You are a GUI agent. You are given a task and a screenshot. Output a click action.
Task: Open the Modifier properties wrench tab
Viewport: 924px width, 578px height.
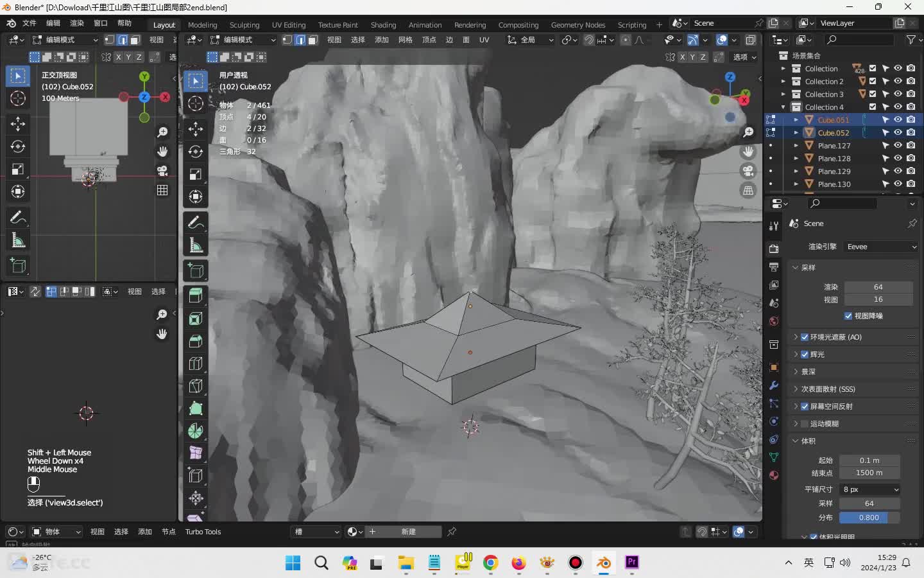click(x=774, y=385)
